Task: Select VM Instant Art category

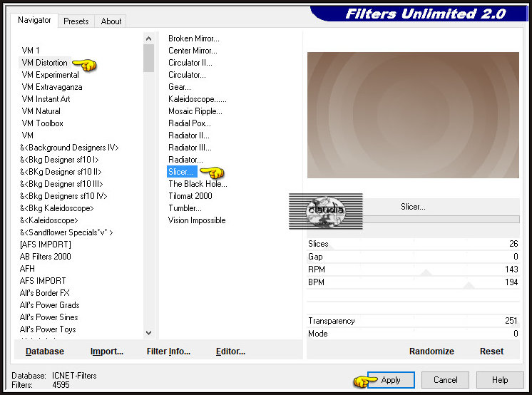Action: coord(46,99)
